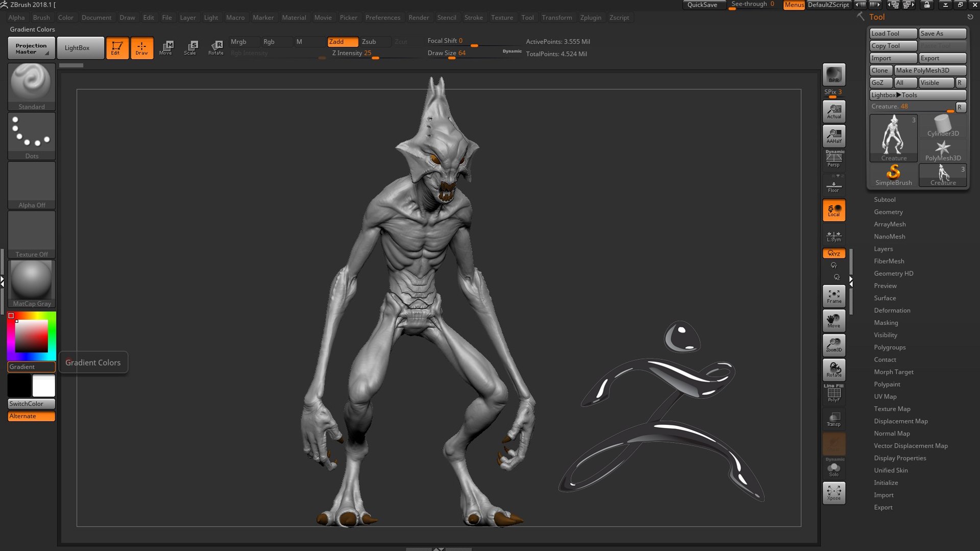Screen dimensions: 980x551
Task: Select the Rotate tool icon in top shelf
Action: coord(215,48)
